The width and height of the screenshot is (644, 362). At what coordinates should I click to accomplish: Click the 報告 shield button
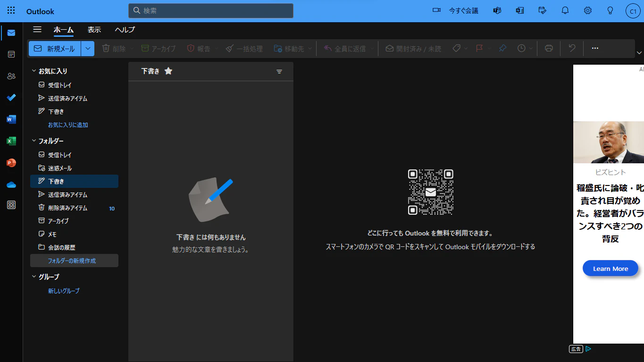(199, 49)
